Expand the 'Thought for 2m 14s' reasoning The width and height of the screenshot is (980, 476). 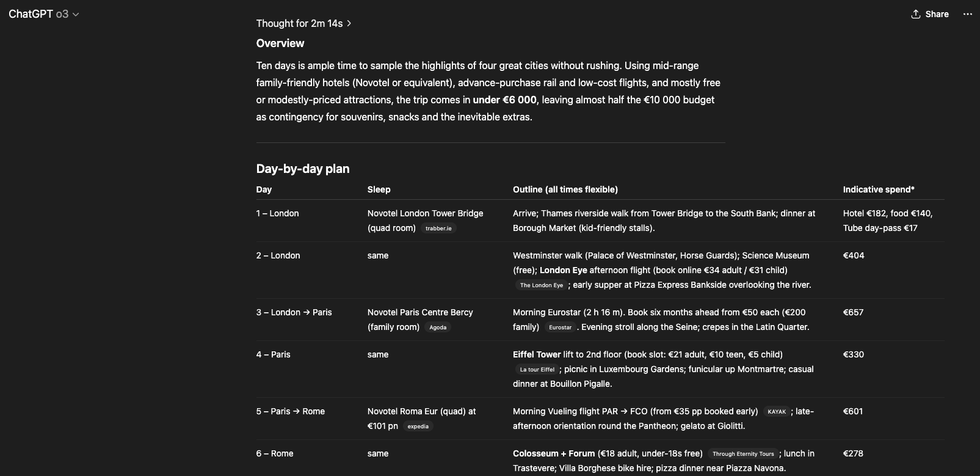[303, 23]
